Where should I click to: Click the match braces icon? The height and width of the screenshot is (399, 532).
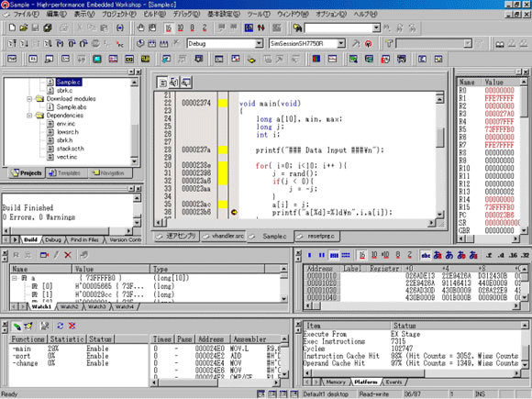120,28
